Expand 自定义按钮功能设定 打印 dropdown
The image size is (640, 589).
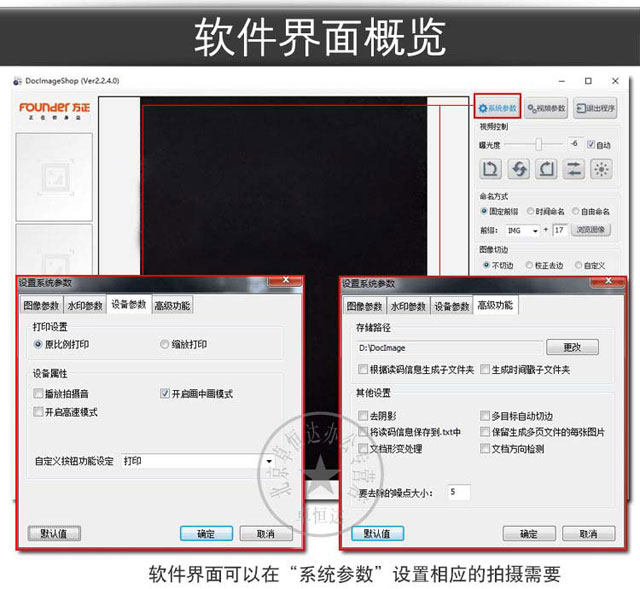pos(198,461)
